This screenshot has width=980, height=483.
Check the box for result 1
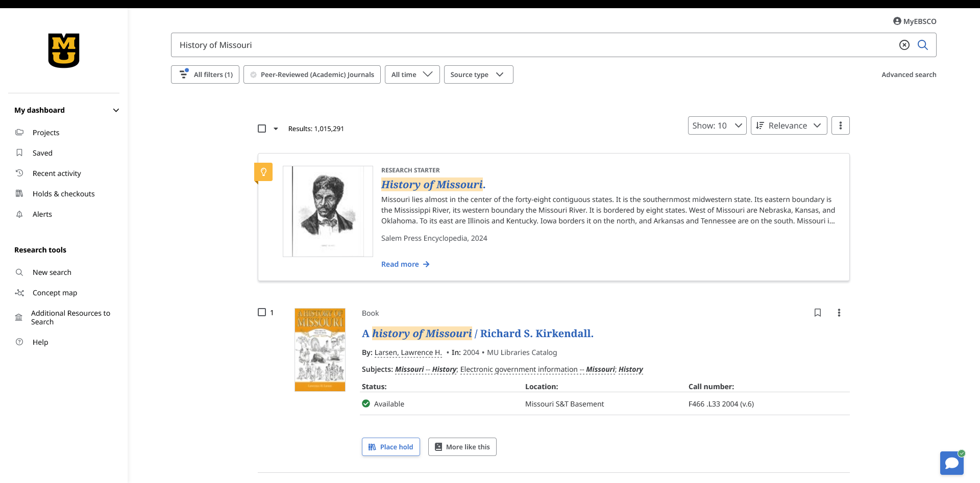point(262,312)
